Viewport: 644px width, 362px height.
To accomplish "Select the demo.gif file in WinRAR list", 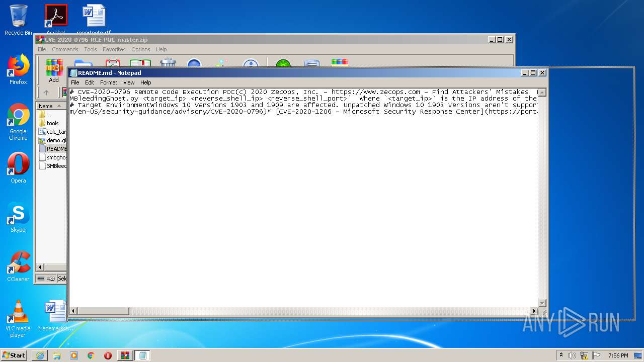I will 52,140.
